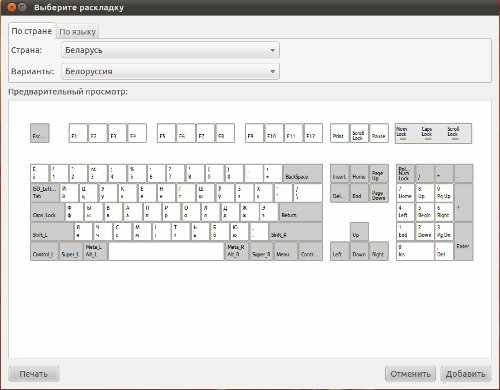
Task: Click the "Отменить" button
Action: pos(410,374)
